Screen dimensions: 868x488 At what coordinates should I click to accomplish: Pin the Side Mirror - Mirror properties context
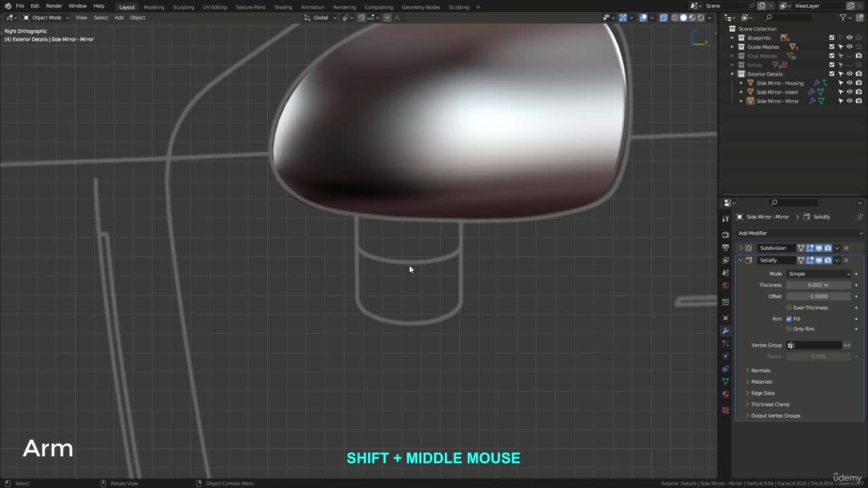pos(860,217)
